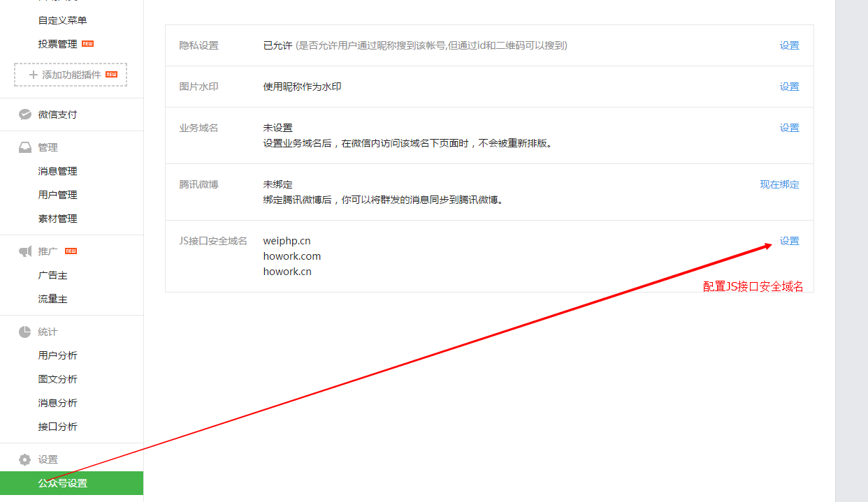Image resolution: width=868 pixels, height=502 pixels.
Task: Click the WeChat Pay (微信支付) sidebar icon
Action: (x=25, y=115)
